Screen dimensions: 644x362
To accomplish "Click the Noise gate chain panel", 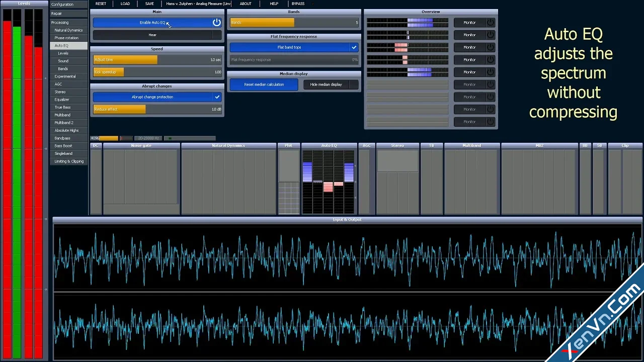I will (x=141, y=179).
